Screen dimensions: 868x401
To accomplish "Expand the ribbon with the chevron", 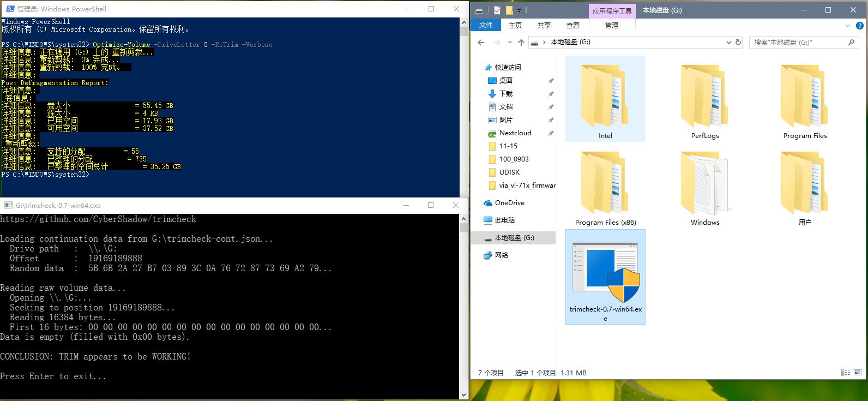I will pos(847,25).
